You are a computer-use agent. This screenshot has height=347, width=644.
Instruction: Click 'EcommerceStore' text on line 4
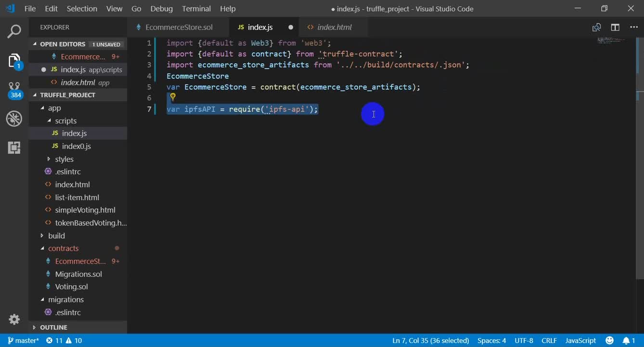tap(198, 76)
